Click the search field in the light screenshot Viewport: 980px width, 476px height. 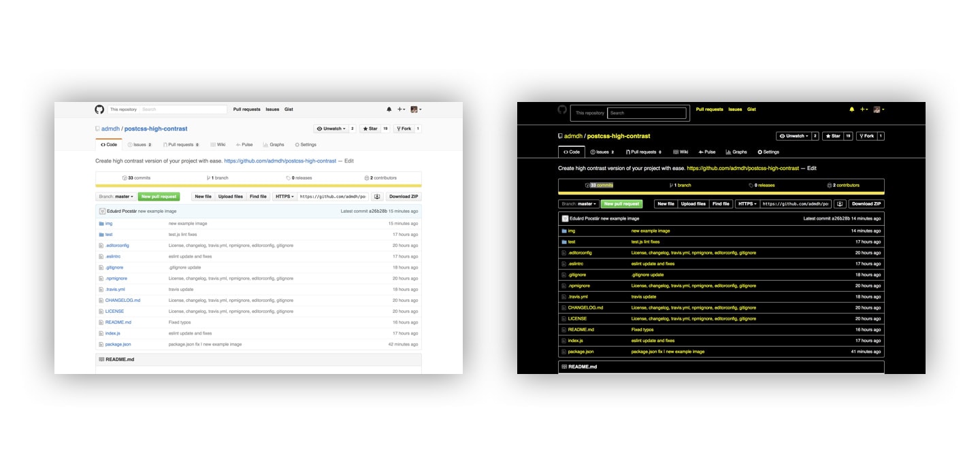(x=184, y=109)
